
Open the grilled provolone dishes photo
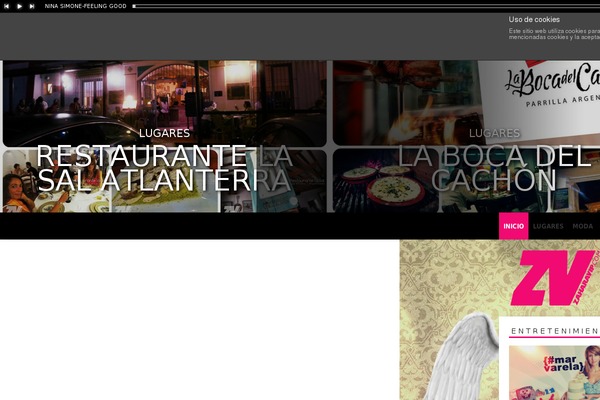tap(386, 181)
